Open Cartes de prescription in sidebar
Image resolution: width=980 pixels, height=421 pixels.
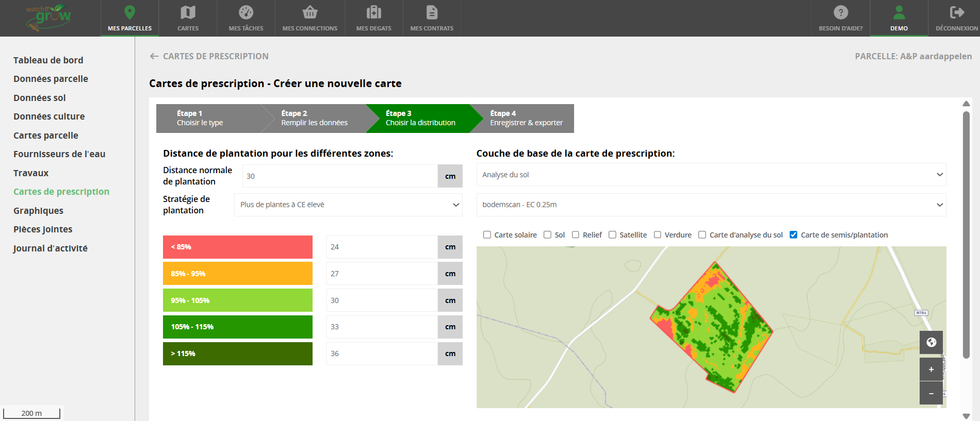point(61,192)
